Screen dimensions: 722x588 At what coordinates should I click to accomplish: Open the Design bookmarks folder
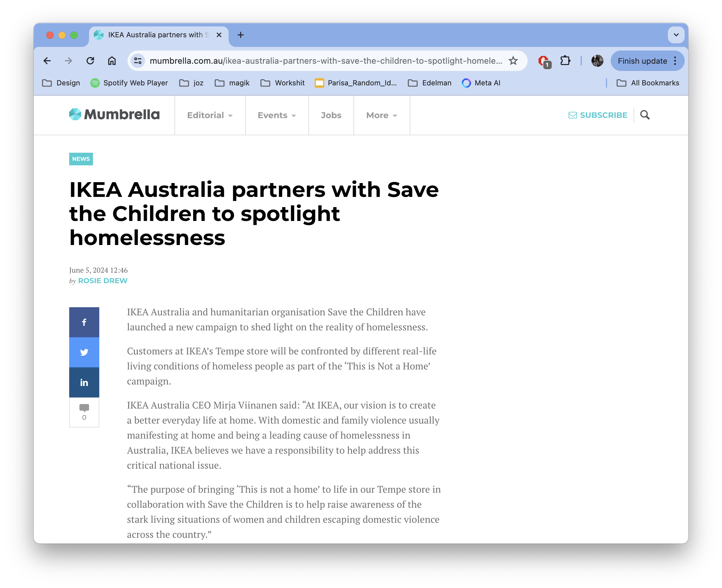61,83
